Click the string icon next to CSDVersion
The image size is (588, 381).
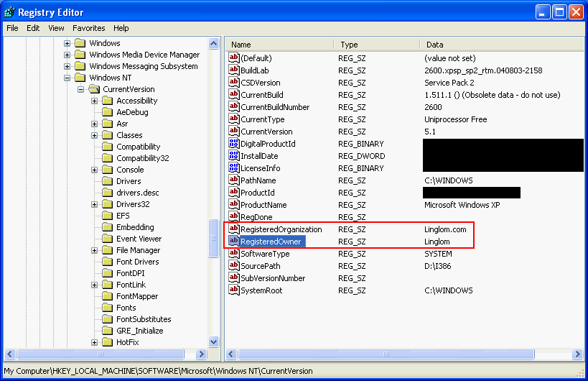click(x=233, y=82)
